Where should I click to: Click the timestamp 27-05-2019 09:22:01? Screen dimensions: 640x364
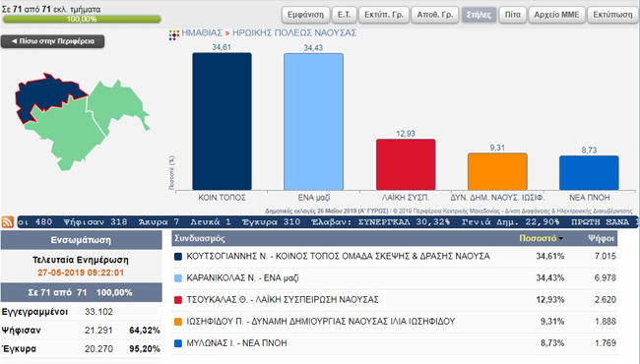81,273
